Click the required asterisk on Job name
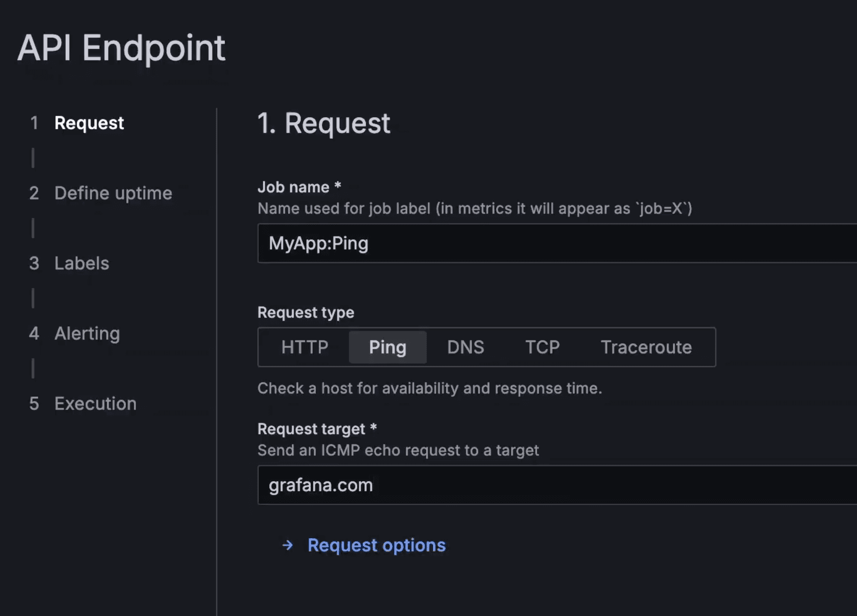 [338, 186]
